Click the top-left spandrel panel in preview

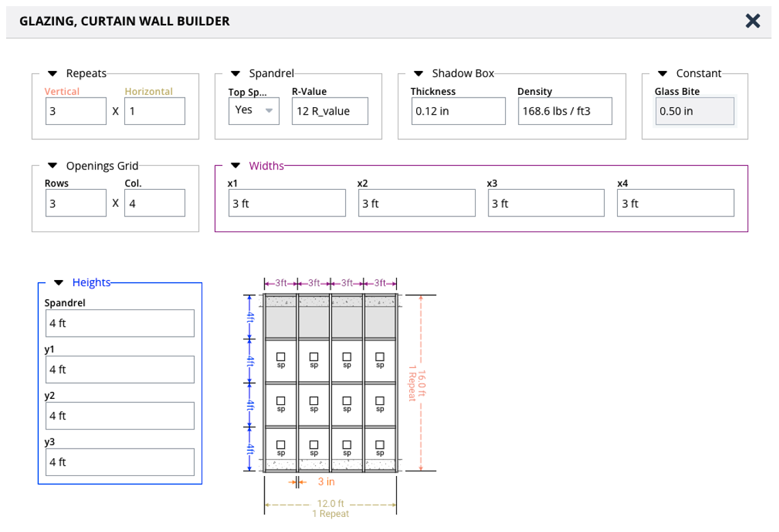click(x=281, y=322)
